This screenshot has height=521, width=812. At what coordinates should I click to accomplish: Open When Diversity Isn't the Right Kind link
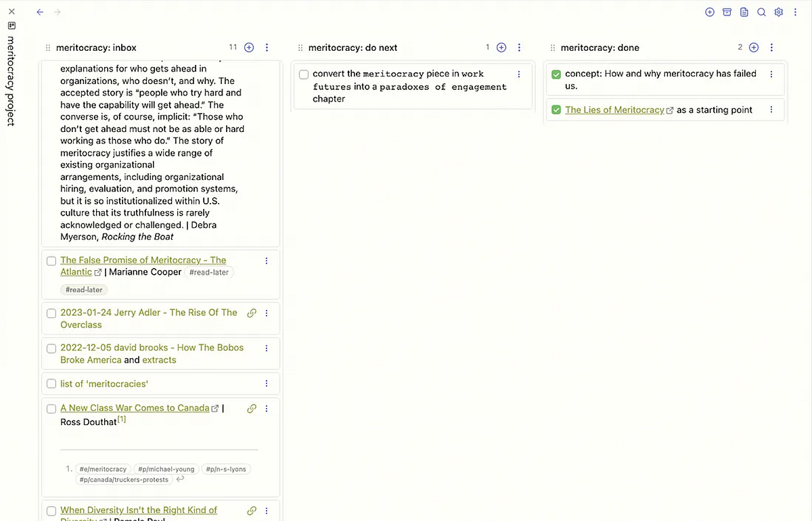point(139,510)
